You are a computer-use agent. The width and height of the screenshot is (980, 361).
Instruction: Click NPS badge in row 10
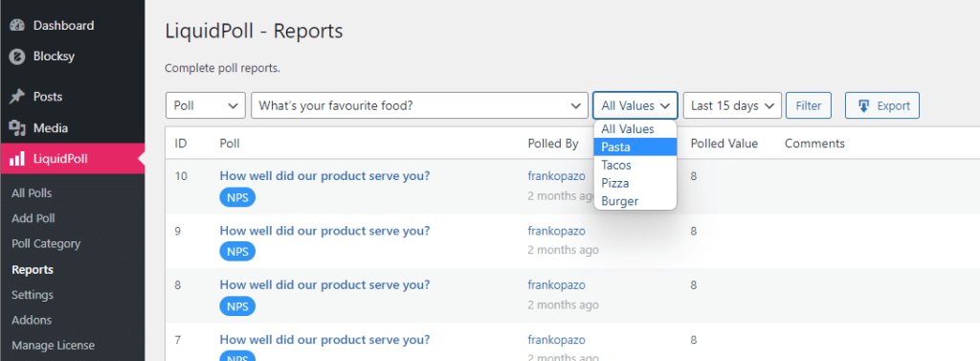(x=237, y=197)
